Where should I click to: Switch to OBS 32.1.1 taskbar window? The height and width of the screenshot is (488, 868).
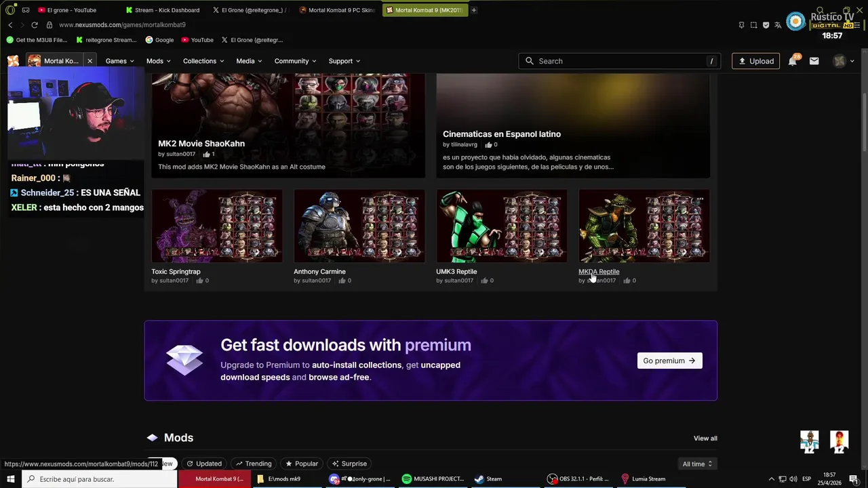tap(578, 479)
